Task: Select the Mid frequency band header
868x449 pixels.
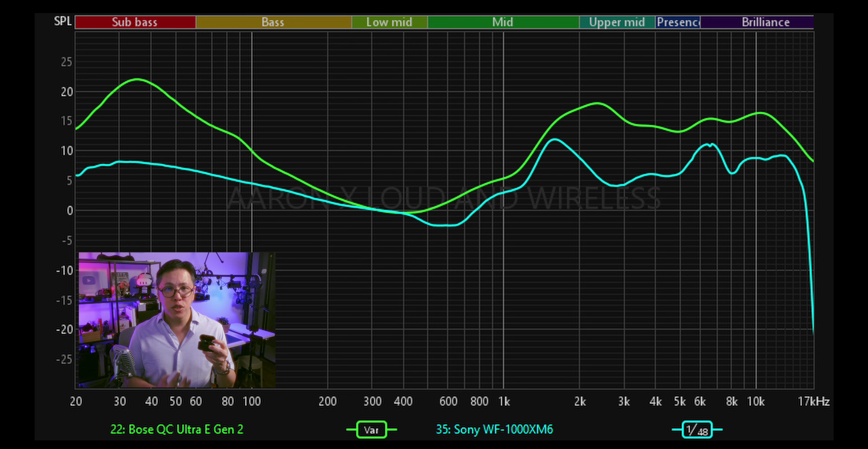Action: click(x=503, y=22)
